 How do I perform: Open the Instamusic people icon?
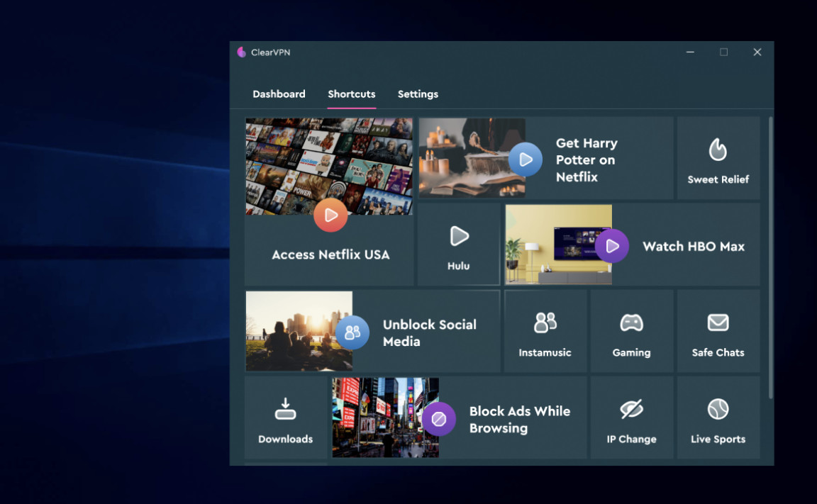pos(545,323)
